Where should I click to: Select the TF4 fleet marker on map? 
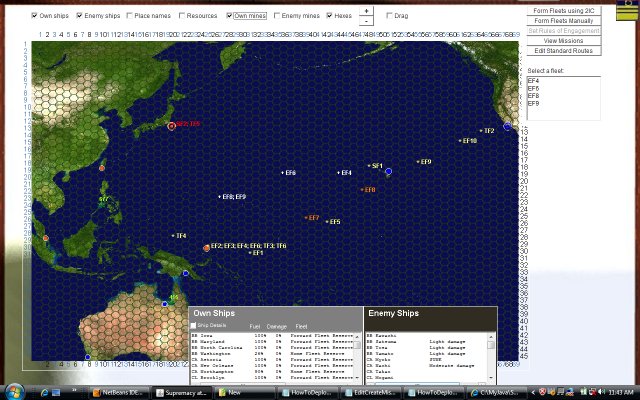click(173, 236)
